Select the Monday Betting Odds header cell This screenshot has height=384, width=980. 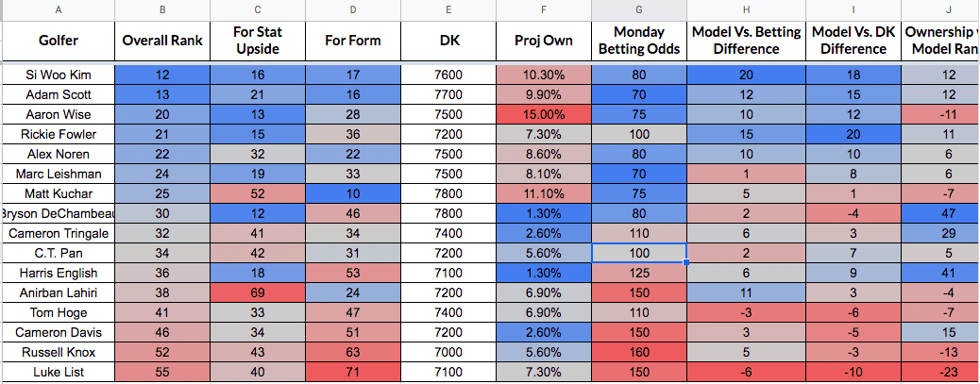639,41
